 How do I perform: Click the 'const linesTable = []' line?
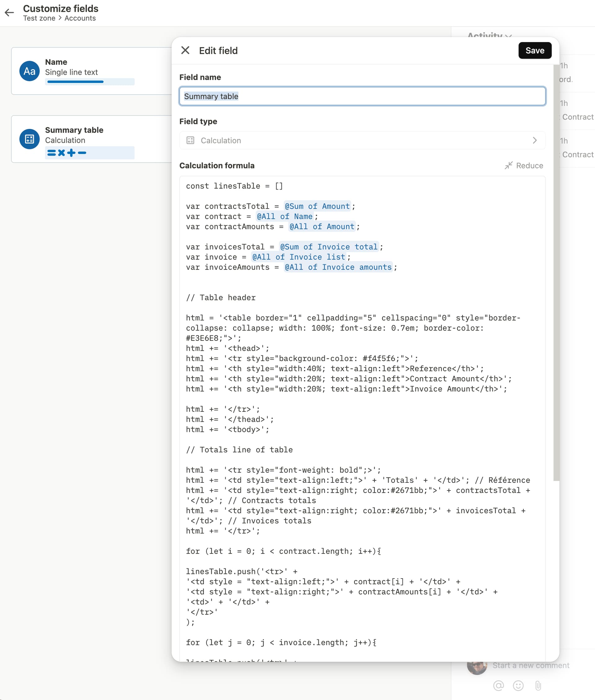(x=234, y=186)
